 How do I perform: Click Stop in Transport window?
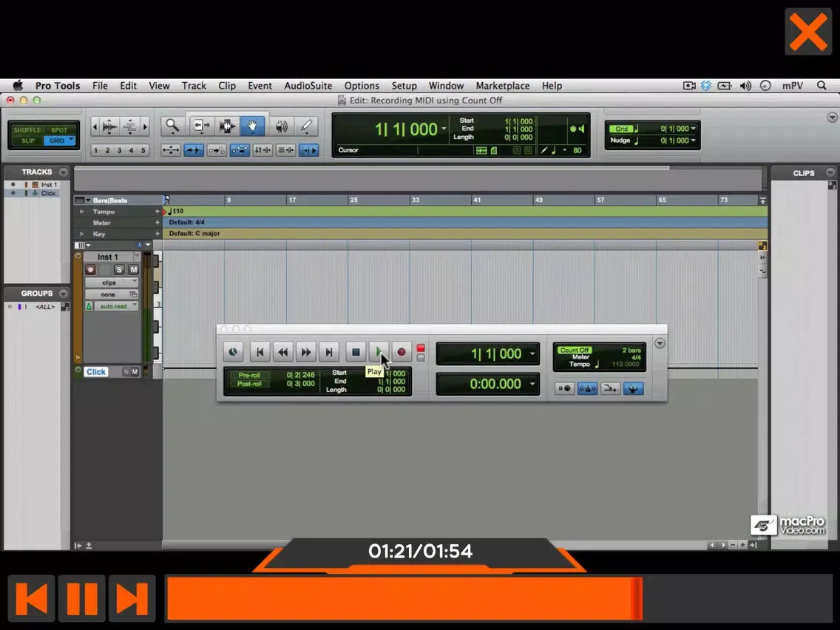pyautogui.click(x=356, y=352)
